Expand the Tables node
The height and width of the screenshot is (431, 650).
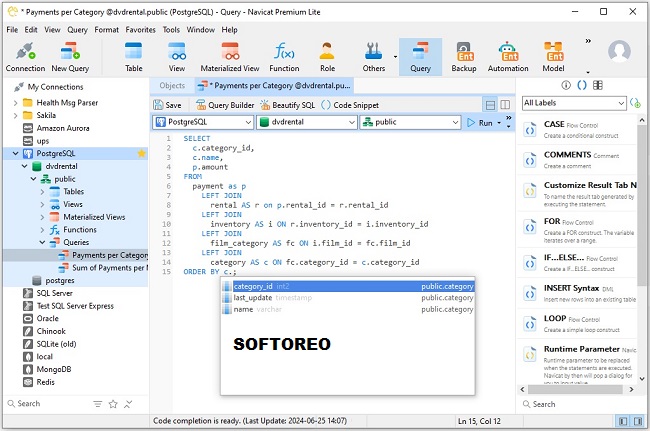(42, 192)
